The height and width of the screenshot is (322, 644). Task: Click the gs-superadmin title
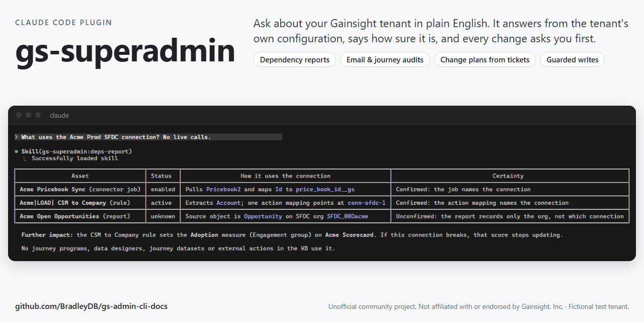click(x=125, y=51)
